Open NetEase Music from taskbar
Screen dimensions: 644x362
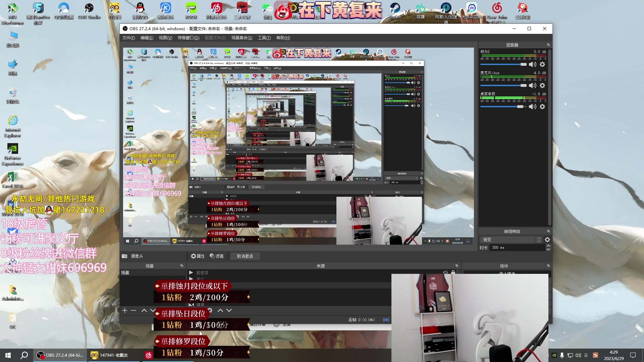click(149, 355)
